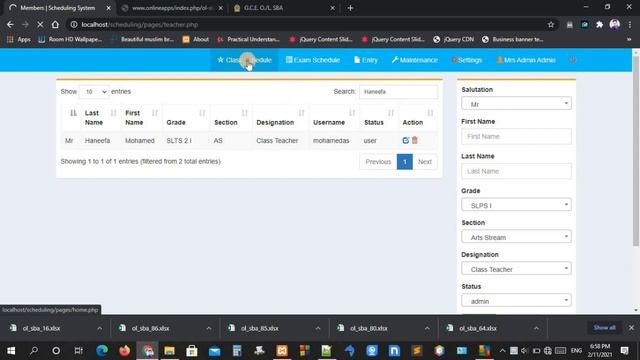640x360 pixels.
Task: Delete the Haneefa teacher record
Action: pos(415,140)
